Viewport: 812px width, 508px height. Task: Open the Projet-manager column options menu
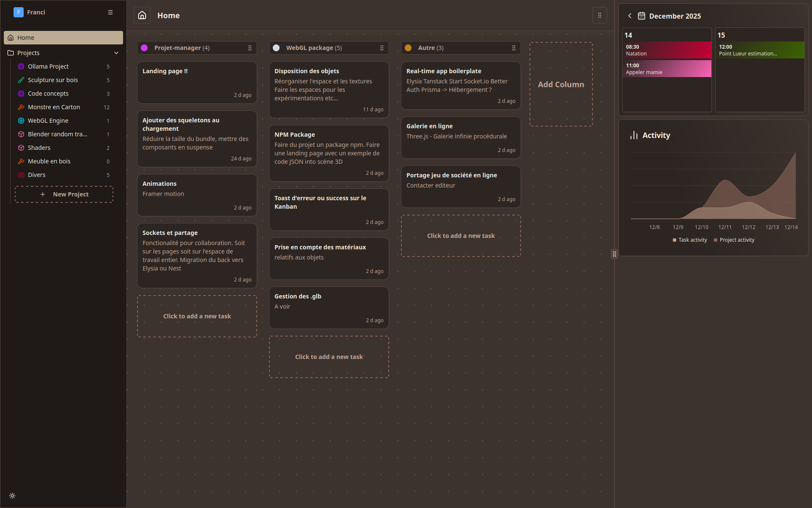[x=250, y=48]
